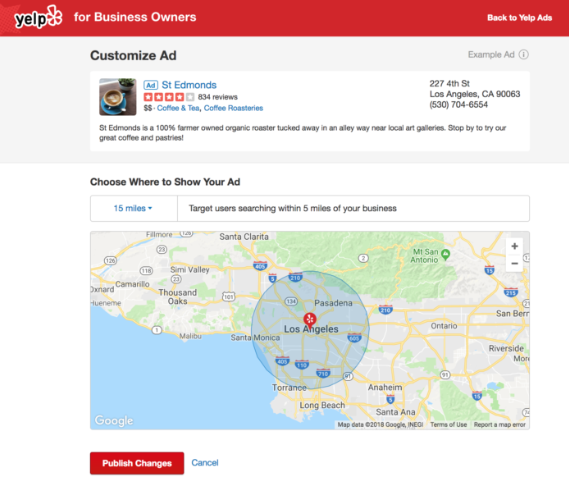Click Simi Valley label on the map

pyautogui.click(x=190, y=269)
